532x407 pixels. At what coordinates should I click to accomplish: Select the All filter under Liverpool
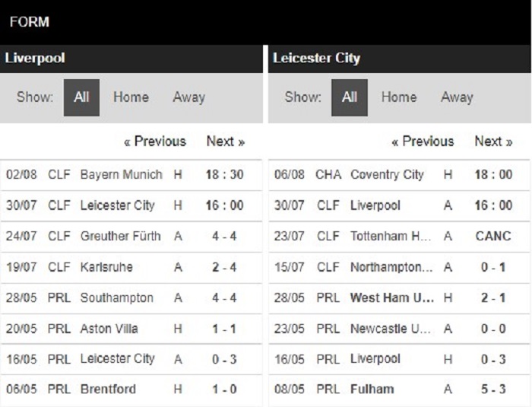81,97
